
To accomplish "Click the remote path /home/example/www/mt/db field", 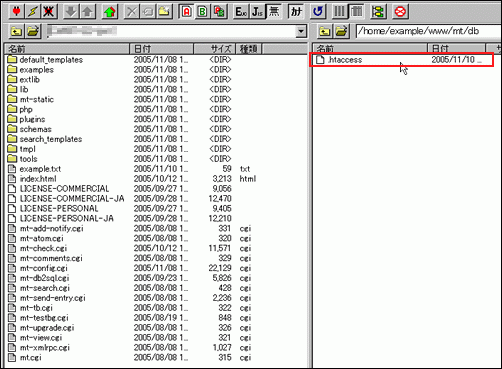I will (428, 31).
